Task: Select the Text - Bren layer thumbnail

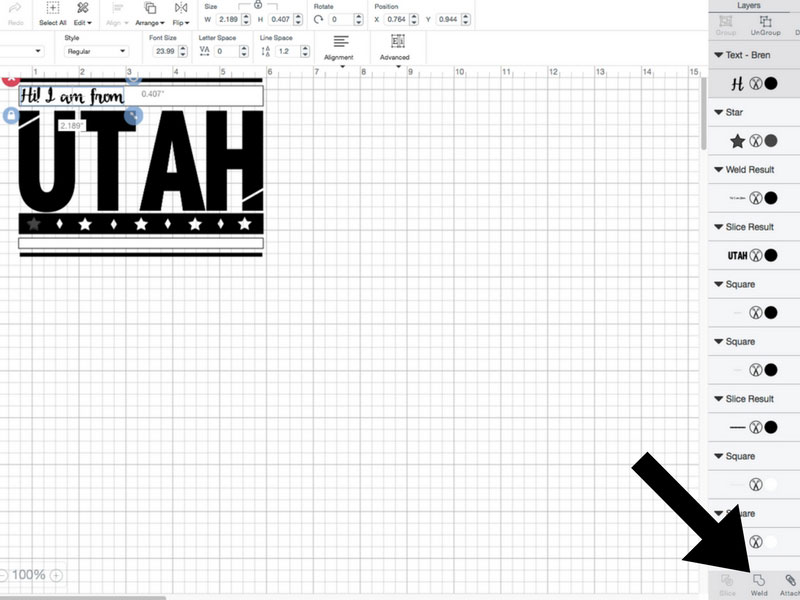Action: click(x=737, y=84)
